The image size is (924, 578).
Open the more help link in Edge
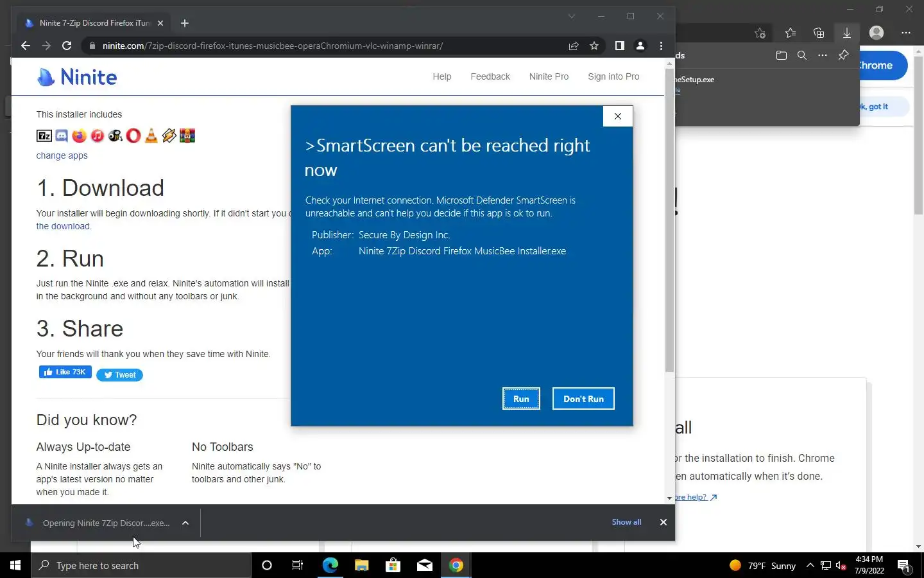[x=696, y=497]
